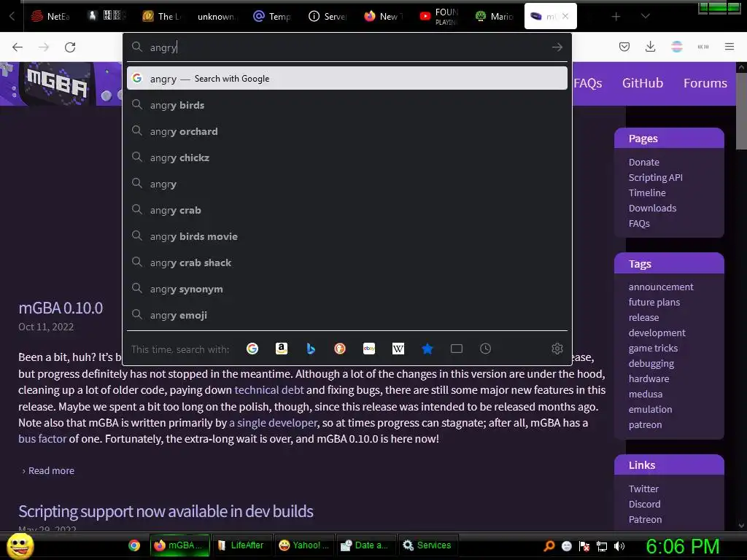Image resolution: width=747 pixels, height=560 pixels.
Task: Switch to the Mario tab
Action: 495,16
